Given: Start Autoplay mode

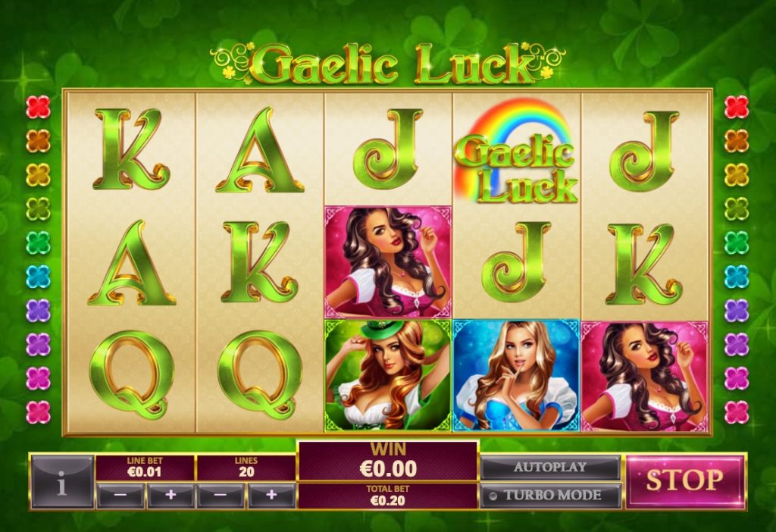Looking at the screenshot, I should click(x=550, y=467).
